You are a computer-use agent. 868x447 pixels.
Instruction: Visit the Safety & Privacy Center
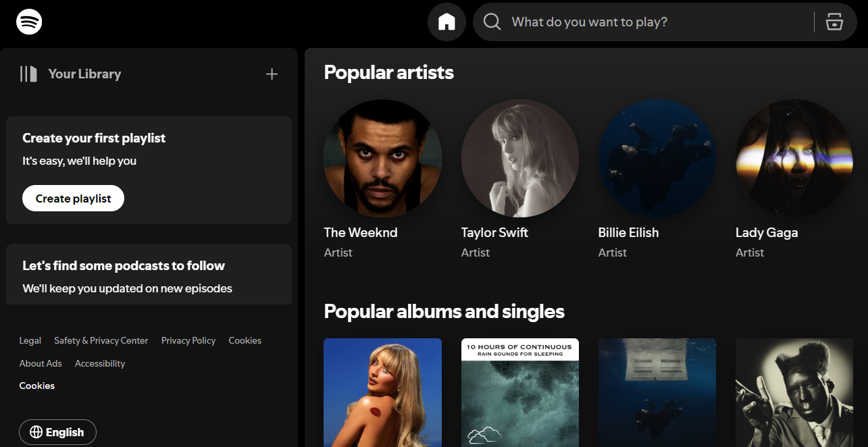click(x=101, y=340)
